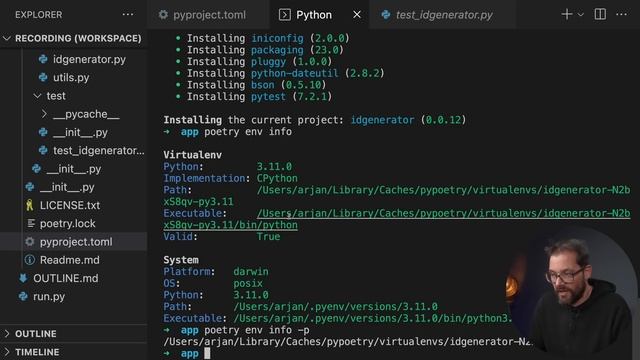Create a new terminal with plus icon
The image size is (640, 360).
pyautogui.click(x=567, y=14)
